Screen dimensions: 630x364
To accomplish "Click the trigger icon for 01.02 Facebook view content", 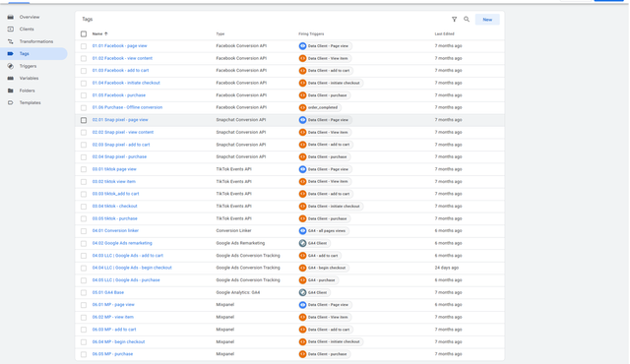I will 302,58.
